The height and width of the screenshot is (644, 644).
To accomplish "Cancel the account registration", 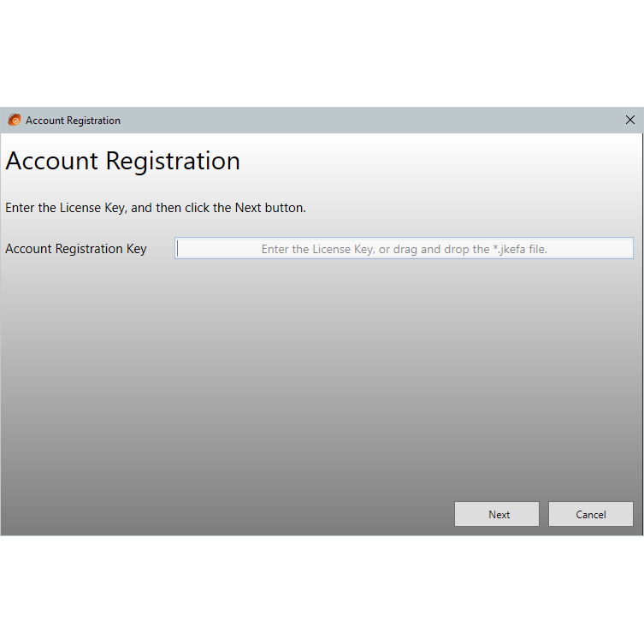I will [590, 514].
